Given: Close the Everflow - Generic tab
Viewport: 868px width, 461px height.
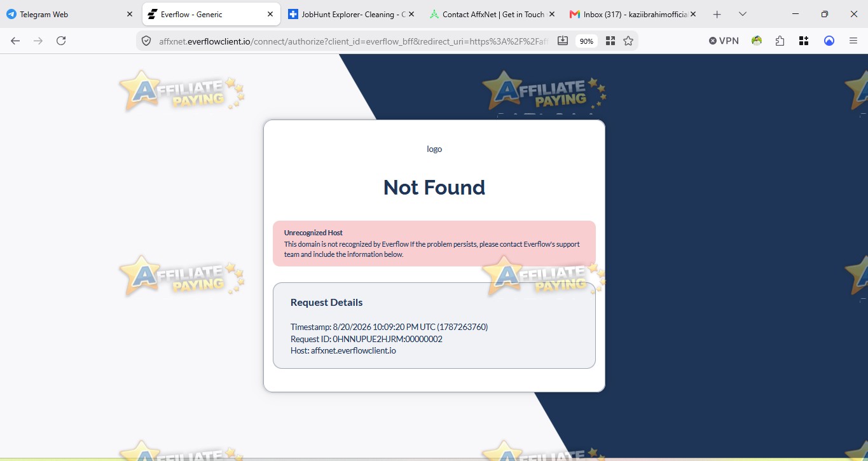Looking at the screenshot, I should tap(270, 14).
